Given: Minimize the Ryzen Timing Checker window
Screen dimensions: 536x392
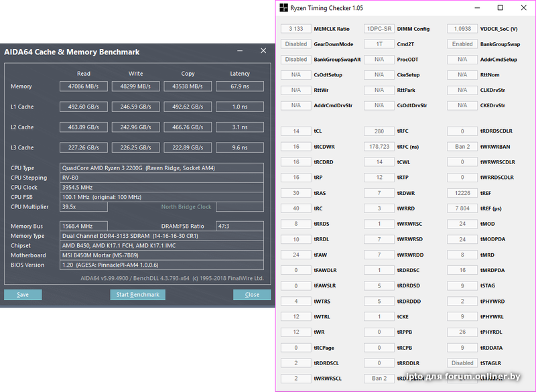Looking at the screenshot, I should tap(476, 9).
